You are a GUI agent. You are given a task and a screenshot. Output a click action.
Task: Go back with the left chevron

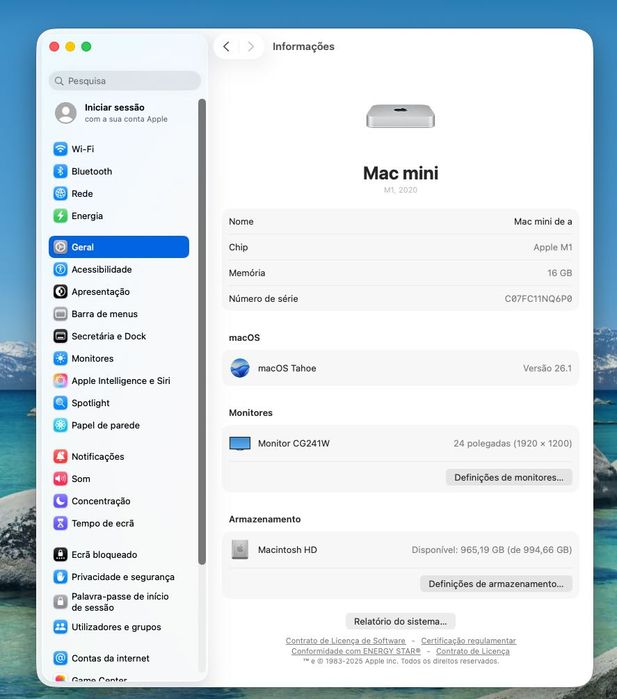point(226,46)
